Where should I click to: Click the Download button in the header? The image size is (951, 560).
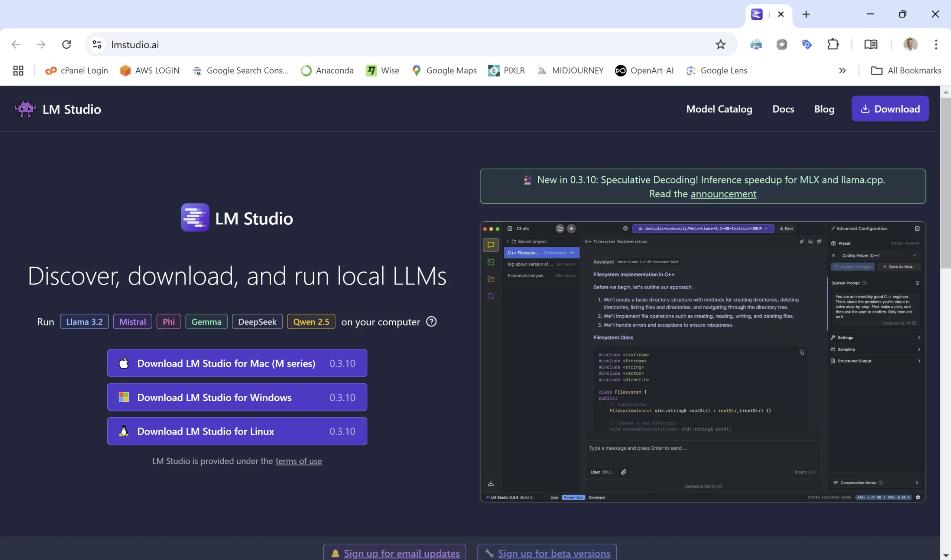click(889, 109)
